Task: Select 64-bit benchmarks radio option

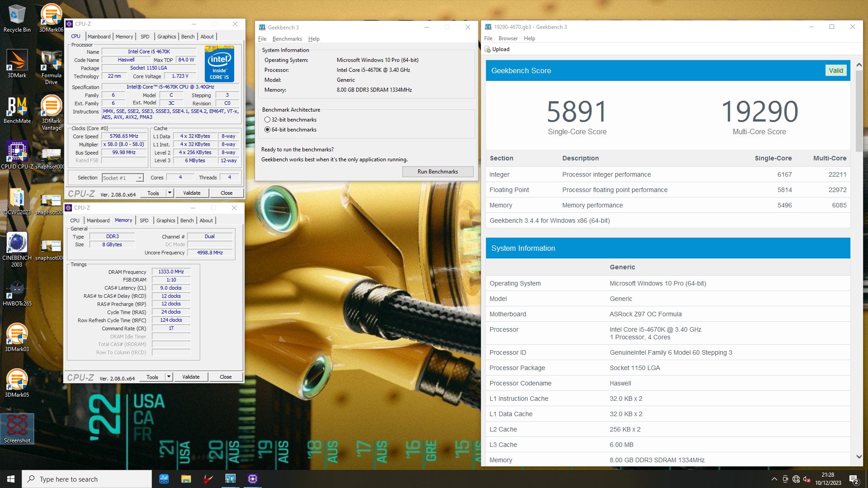Action: (x=267, y=130)
